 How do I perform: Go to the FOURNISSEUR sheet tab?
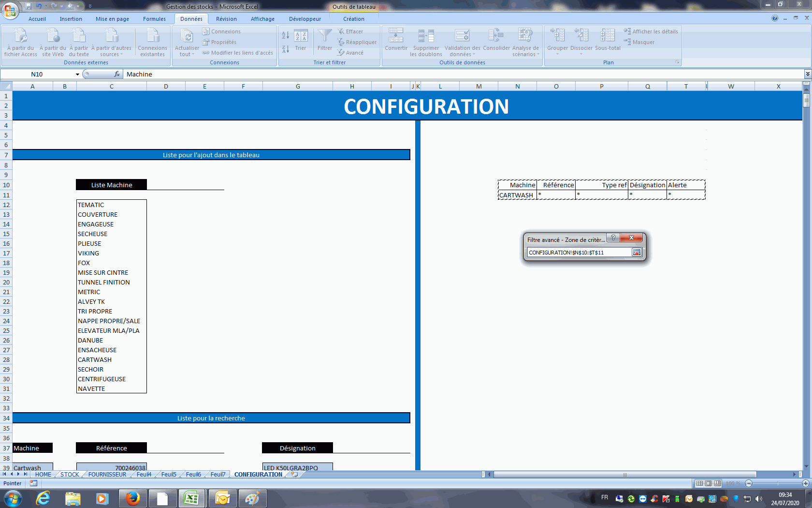tap(107, 475)
